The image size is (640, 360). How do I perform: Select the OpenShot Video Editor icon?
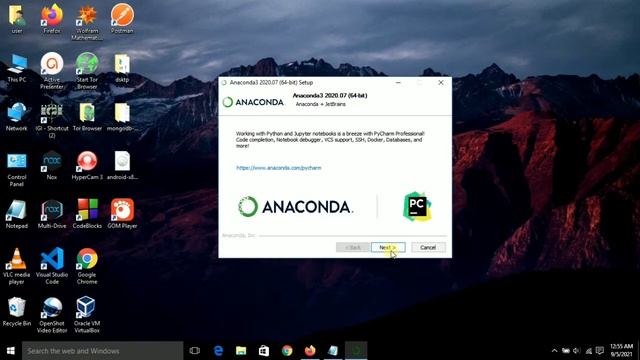pyautogui.click(x=52, y=315)
